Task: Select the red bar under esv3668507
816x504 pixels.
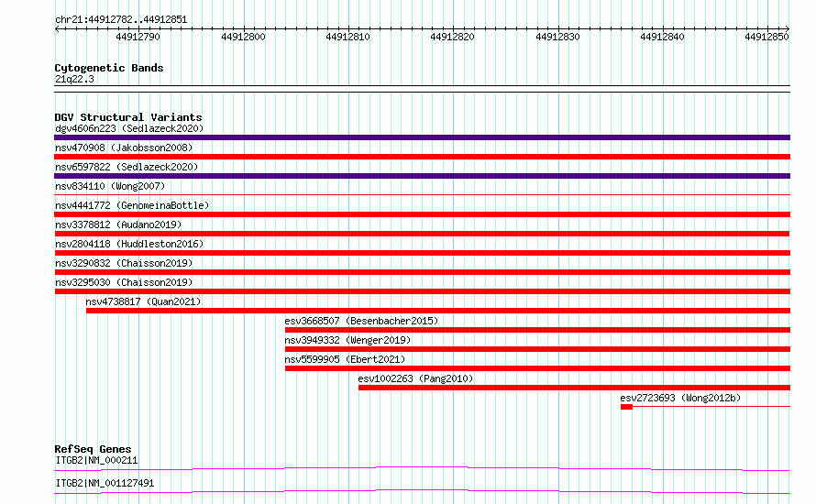Action: click(537, 330)
